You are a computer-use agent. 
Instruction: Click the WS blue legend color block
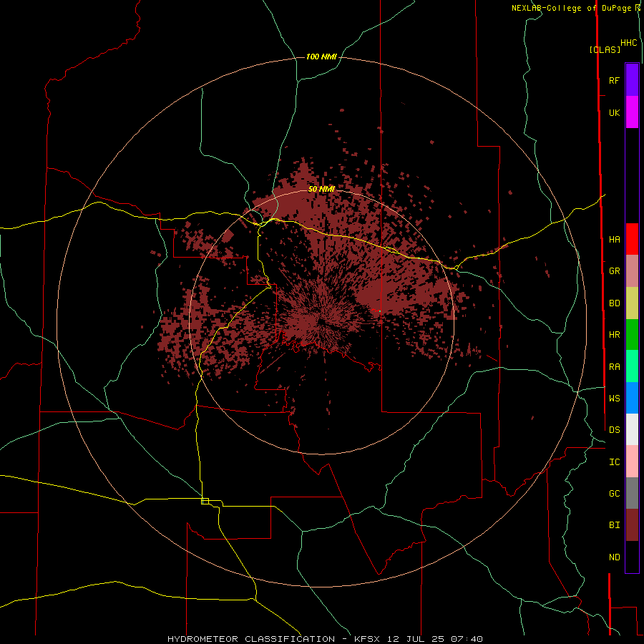pos(632,398)
